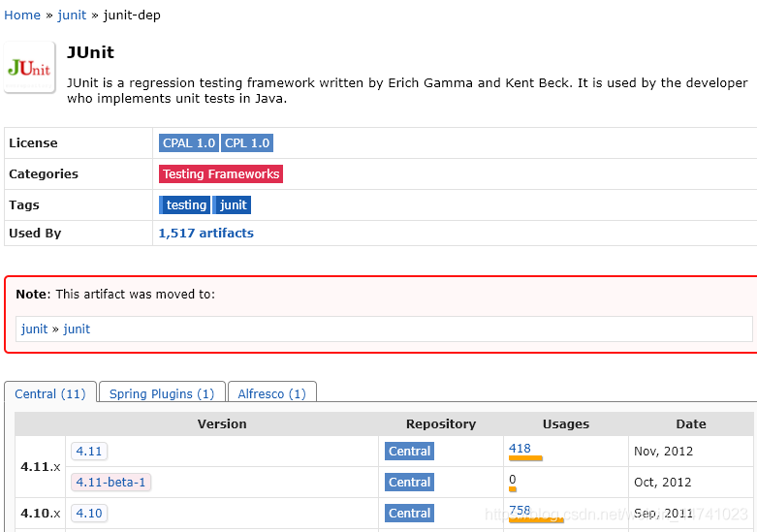Follow first junit link in the moved note
The image size is (757, 532).
(x=34, y=329)
